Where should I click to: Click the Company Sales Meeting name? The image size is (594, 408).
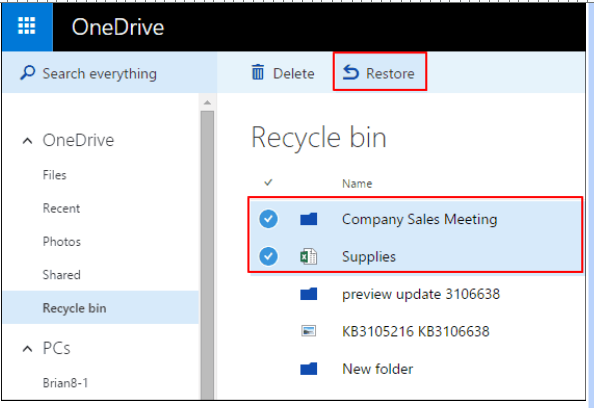coord(419,219)
